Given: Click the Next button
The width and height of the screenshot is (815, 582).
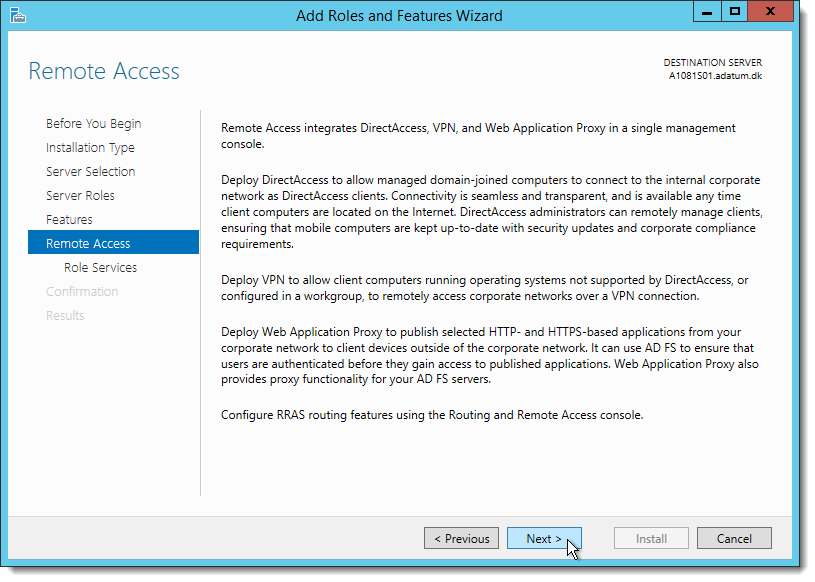Looking at the screenshot, I should pyautogui.click(x=544, y=538).
